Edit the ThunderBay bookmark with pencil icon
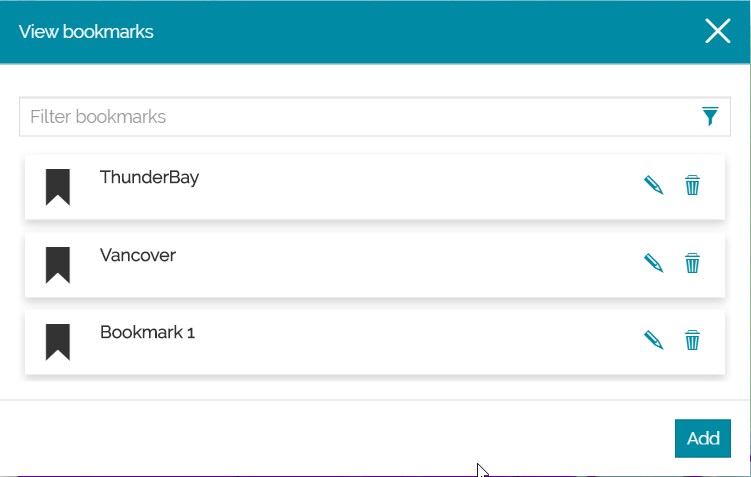 [x=653, y=185]
